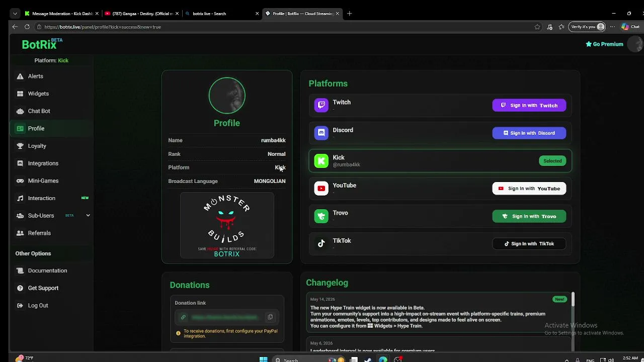The height and width of the screenshot is (362, 644).
Task: Click the Changelog scrollbar
Action: click(573, 300)
